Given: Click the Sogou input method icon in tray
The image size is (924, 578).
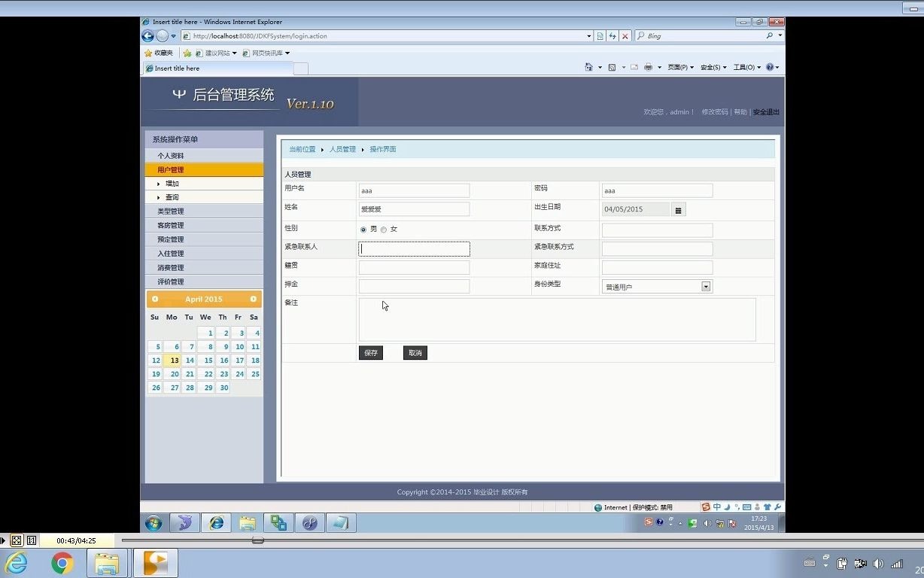Looking at the screenshot, I should (x=705, y=507).
